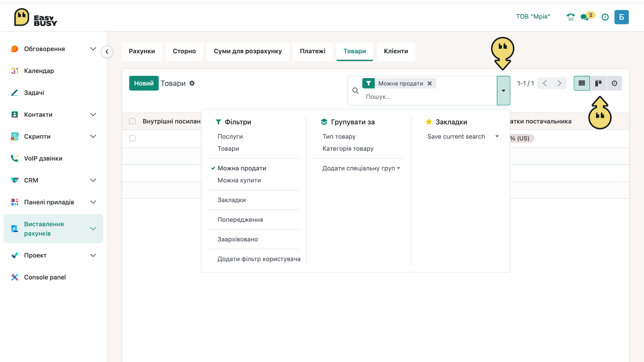Switch to activity view
644x362 pixels.
[614, 83]
